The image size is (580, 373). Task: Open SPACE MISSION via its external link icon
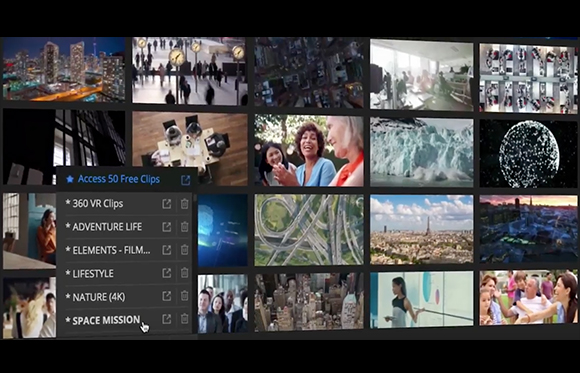click(167, 319)
